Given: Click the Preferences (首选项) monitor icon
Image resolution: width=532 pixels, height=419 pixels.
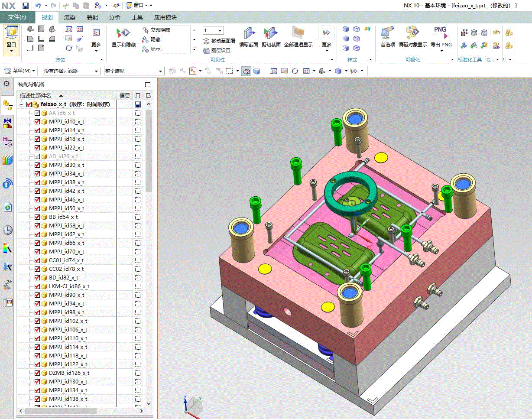Looking at the screenshot, I should tap(387, 33).
